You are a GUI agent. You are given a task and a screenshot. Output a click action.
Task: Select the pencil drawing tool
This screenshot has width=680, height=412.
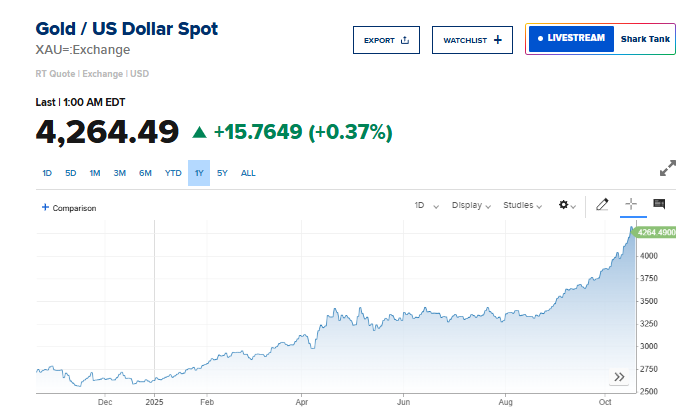602,204
